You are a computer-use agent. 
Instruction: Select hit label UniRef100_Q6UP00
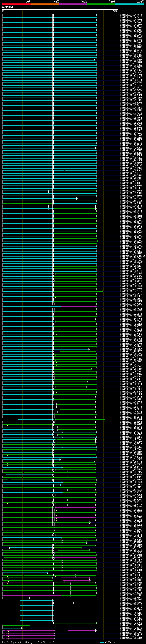point(131,347)
